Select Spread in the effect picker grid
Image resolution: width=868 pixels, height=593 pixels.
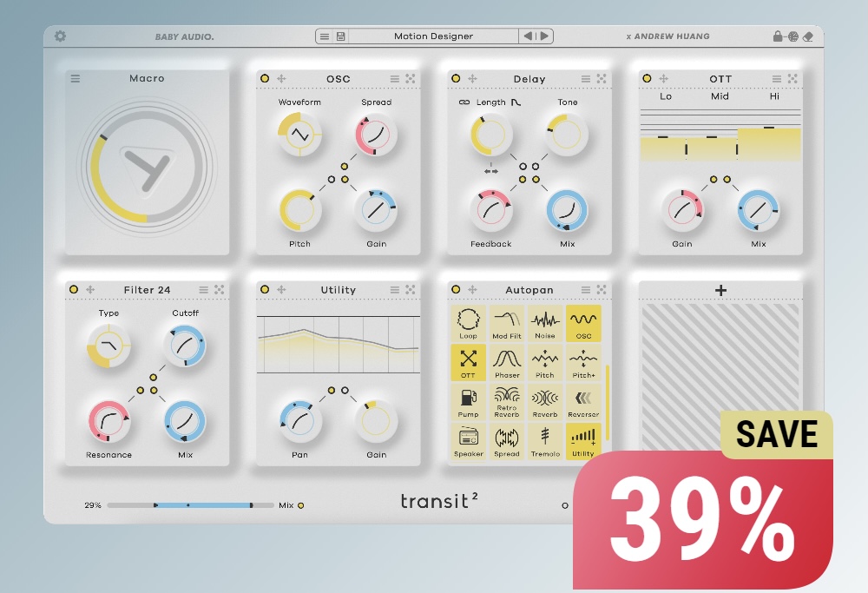[x=507, y=441]
